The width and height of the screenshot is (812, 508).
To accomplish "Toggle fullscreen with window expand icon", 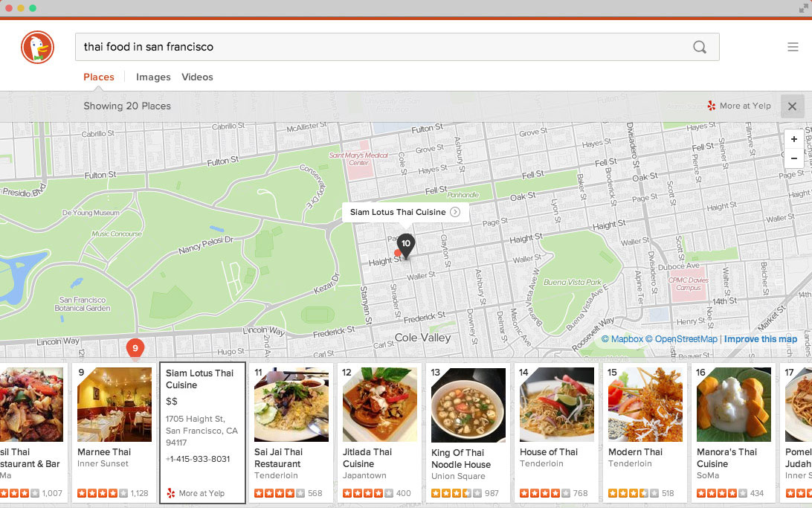I will pyautogui.click(x=804, y=7).
